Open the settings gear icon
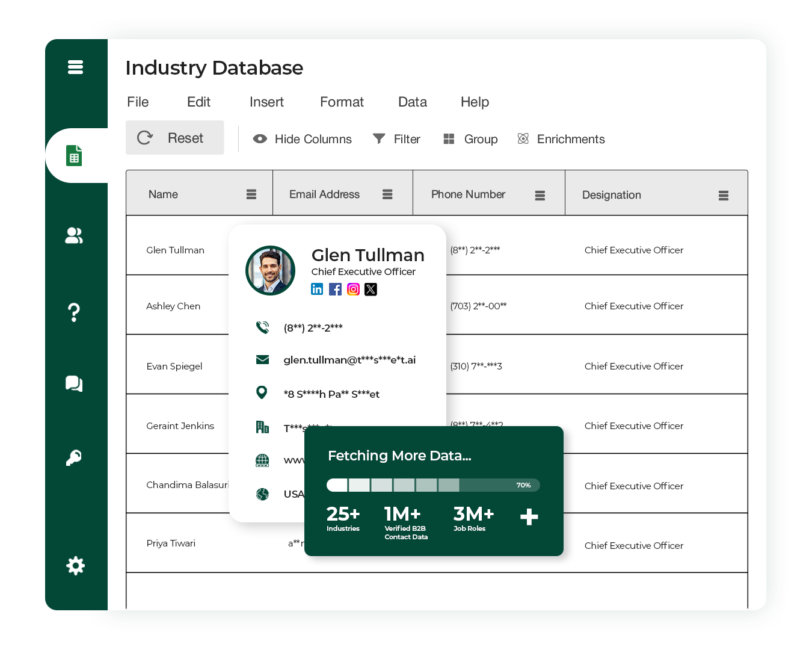This screenshot has height=650, width=812. pos(75,566)
